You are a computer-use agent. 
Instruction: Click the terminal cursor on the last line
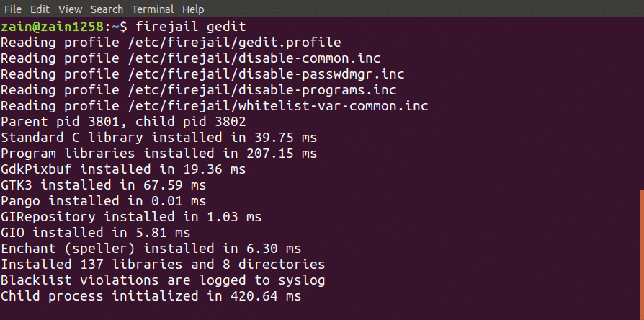pos(4,311)
